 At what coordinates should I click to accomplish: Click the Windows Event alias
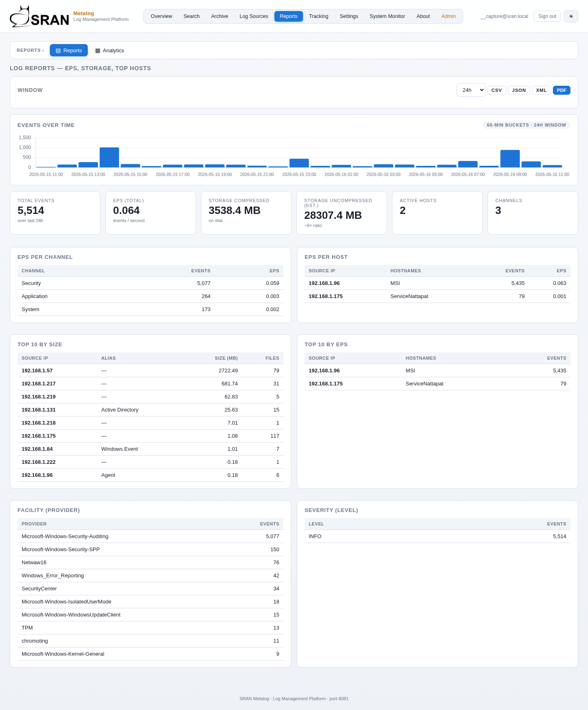point(120,449)
